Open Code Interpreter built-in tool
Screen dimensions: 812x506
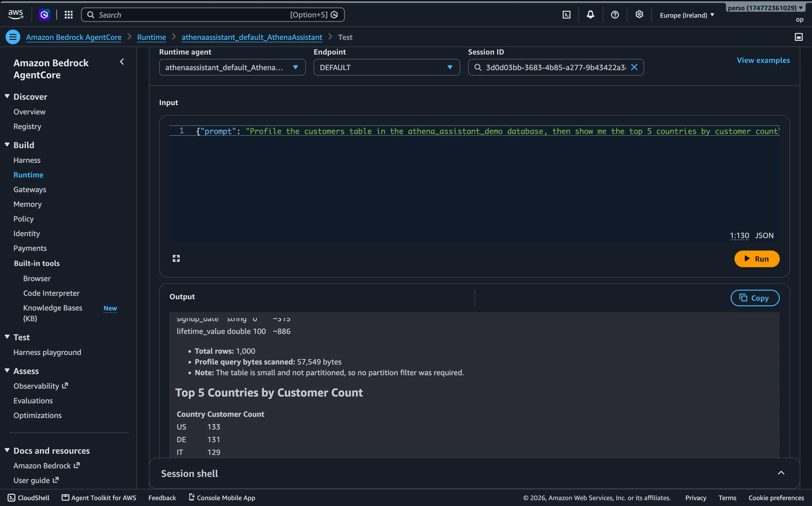click(51, 293)
